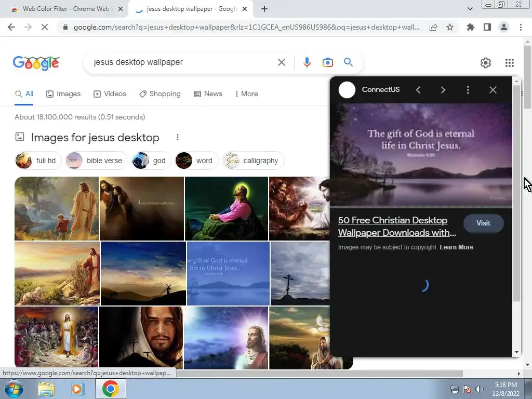Screen dimensions: 532x399
Task: Filter images by god chip
Action: [x=151, y=161]
